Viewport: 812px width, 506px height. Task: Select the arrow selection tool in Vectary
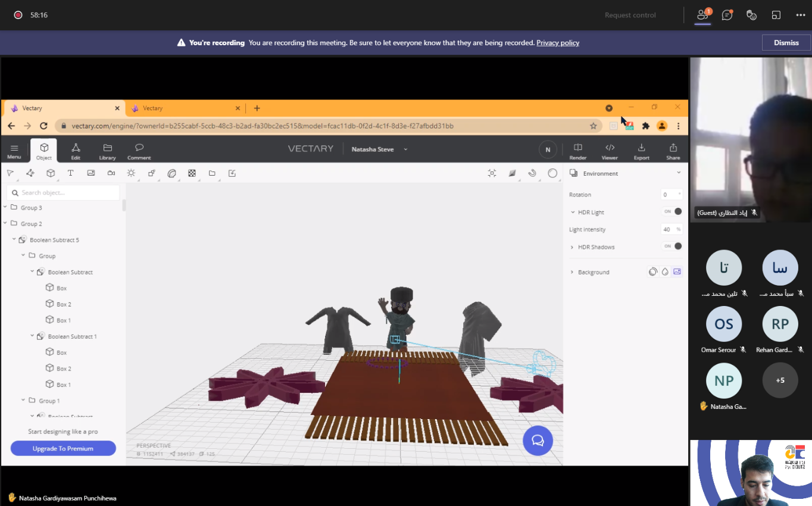(x=10, y=173)
